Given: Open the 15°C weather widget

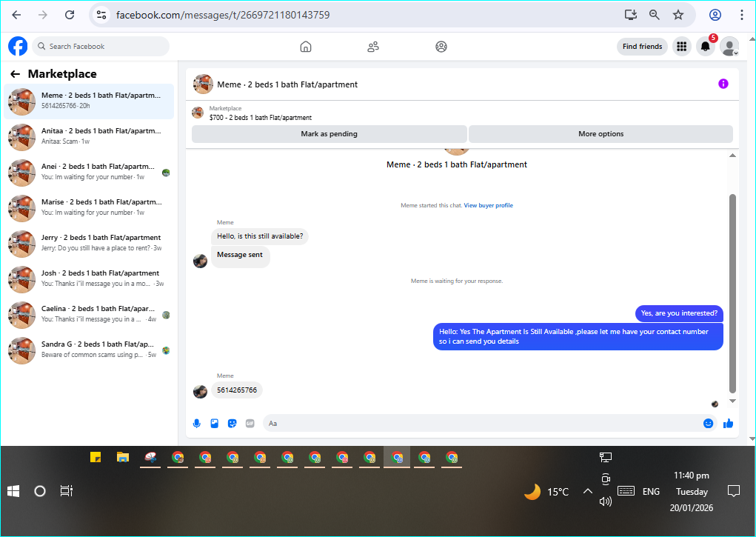Looking at the screenshot, I should click(546, 492).
